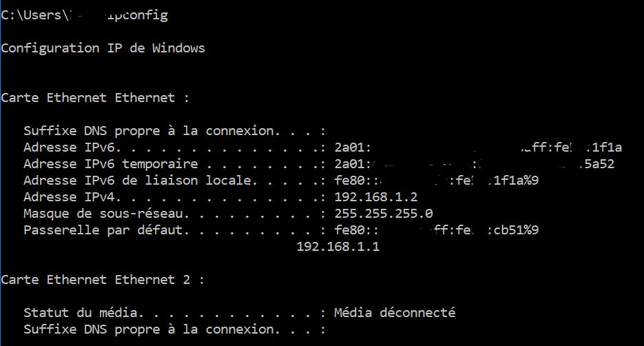Click the 'Carte Ethernet Ethernet 2 :' header
644x346 pixels.
point(103,280)
